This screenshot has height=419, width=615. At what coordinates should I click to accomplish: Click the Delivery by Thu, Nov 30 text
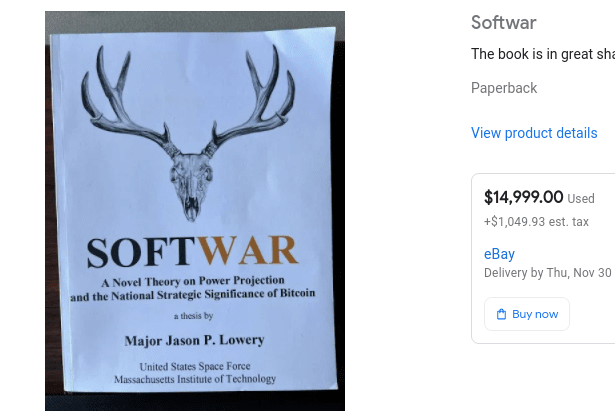[x=548, y=273]
